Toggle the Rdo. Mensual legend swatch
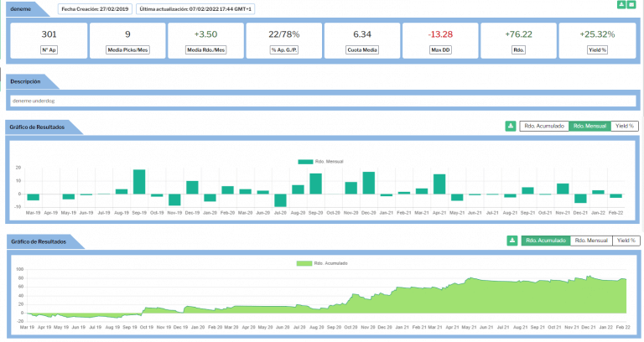This screenshot has width=644, height=342. (x=304, y=161)
